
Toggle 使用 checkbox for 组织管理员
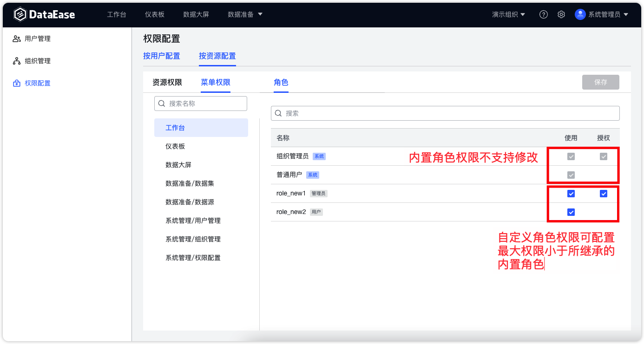[571, 156]
